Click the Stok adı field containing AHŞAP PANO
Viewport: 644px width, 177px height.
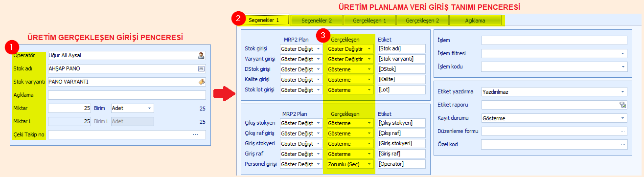click(127, 68)
